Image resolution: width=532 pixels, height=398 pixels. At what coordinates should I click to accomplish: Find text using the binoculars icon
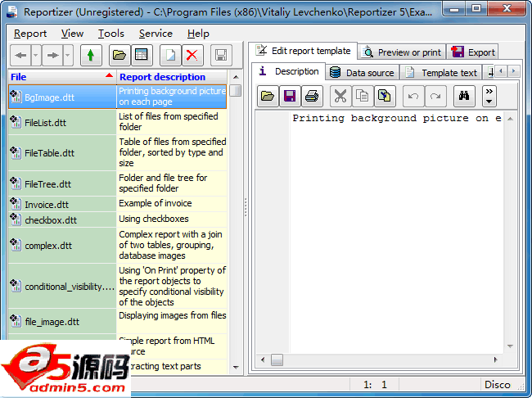click(x=464, y=96)
